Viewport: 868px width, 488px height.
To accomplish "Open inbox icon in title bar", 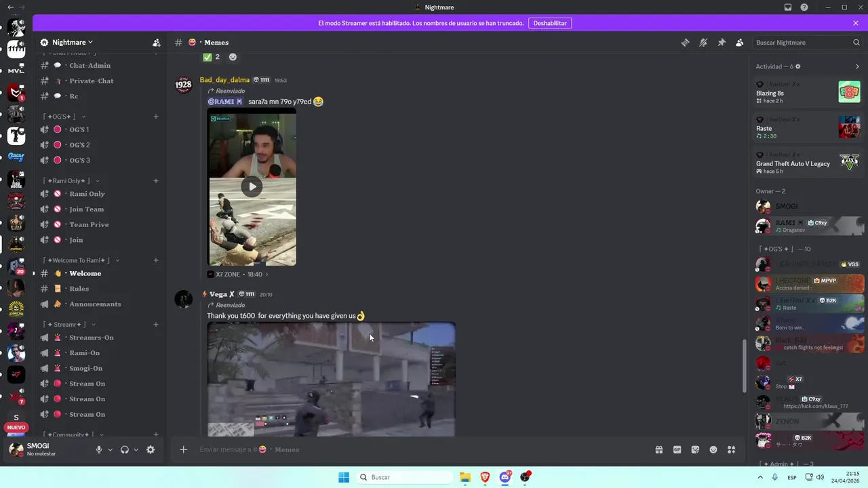I will coord(788,7).
